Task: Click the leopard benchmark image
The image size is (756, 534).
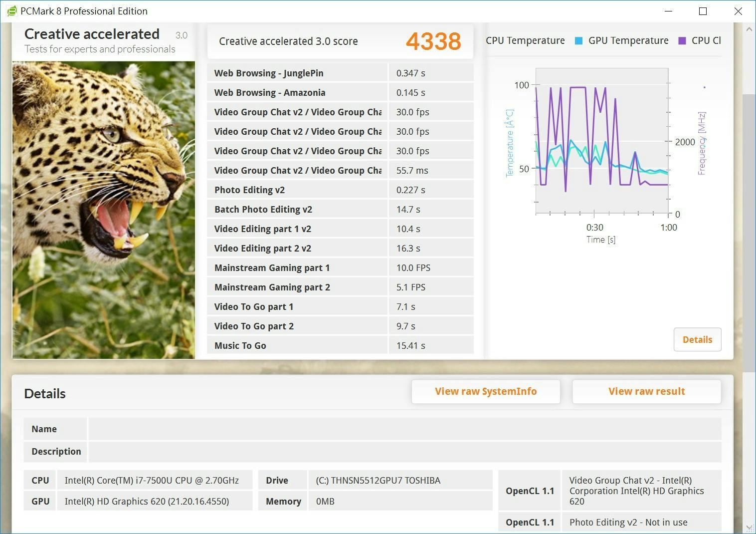Action: (x=104, y=210)
